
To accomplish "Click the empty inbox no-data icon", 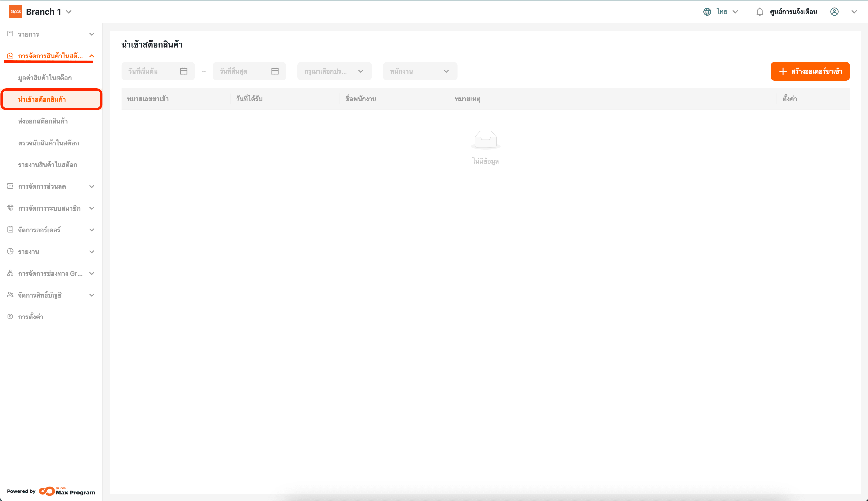I will click(x=485, y=139).
